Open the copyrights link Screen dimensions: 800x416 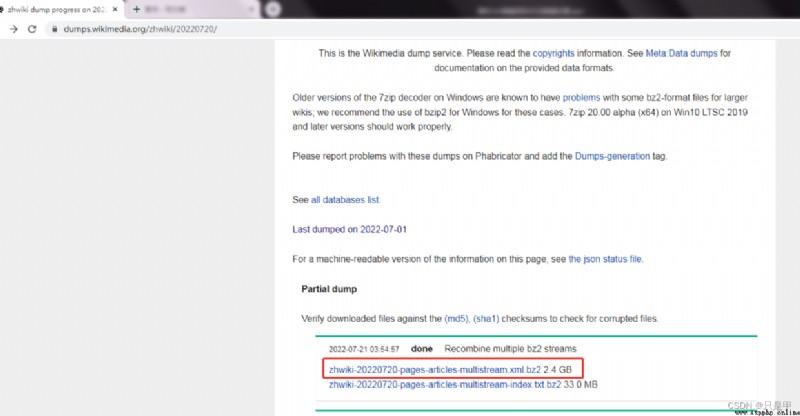[553, 53]
